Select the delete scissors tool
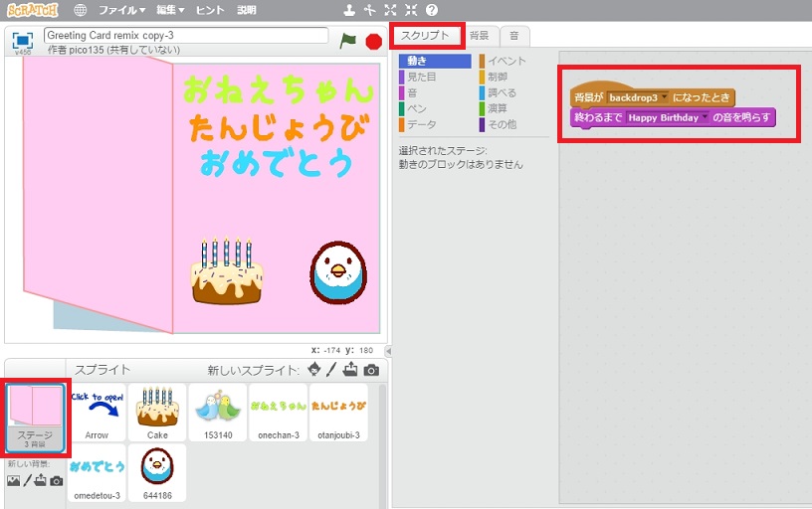 coord(370,10)
